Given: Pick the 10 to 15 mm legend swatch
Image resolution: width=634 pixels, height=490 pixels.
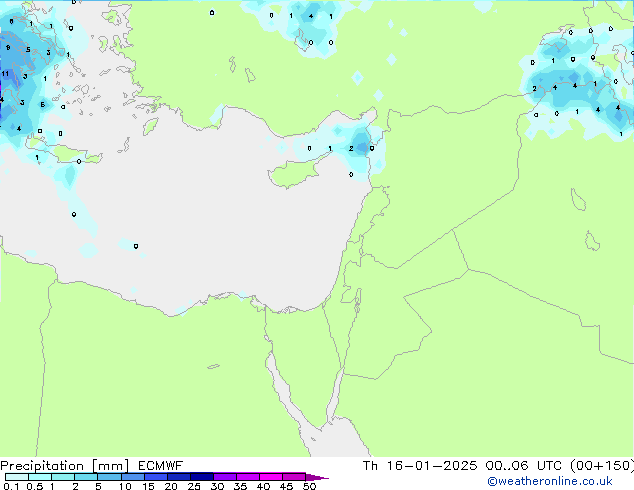Looking at the screenshot, I should (x=133, y=477).
